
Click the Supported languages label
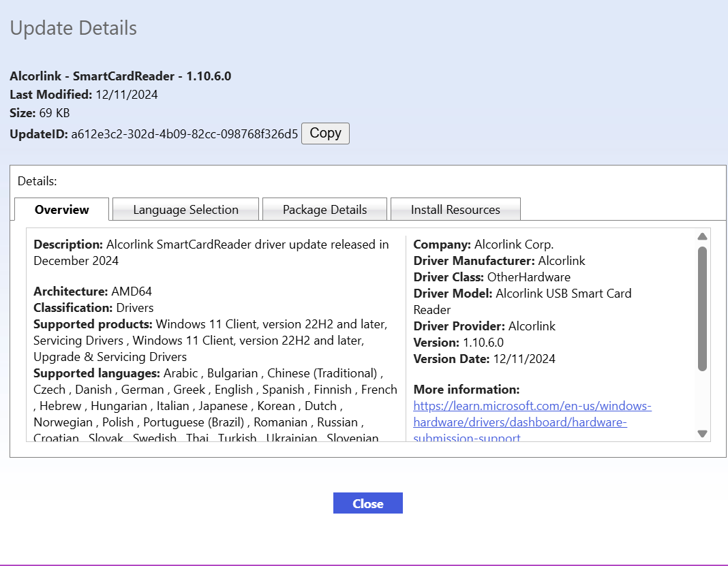coord(97,373)
